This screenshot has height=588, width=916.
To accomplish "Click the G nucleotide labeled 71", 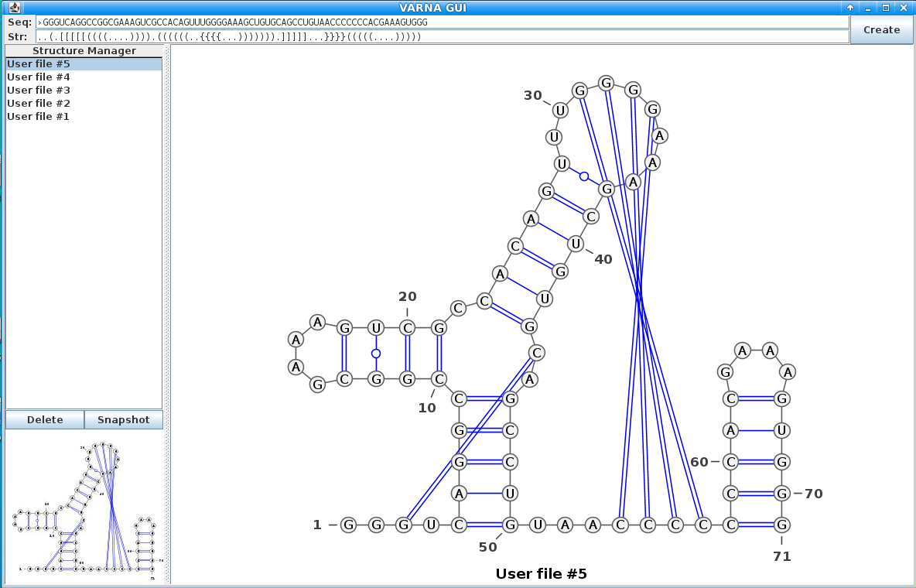I will [x=782, y=525].
